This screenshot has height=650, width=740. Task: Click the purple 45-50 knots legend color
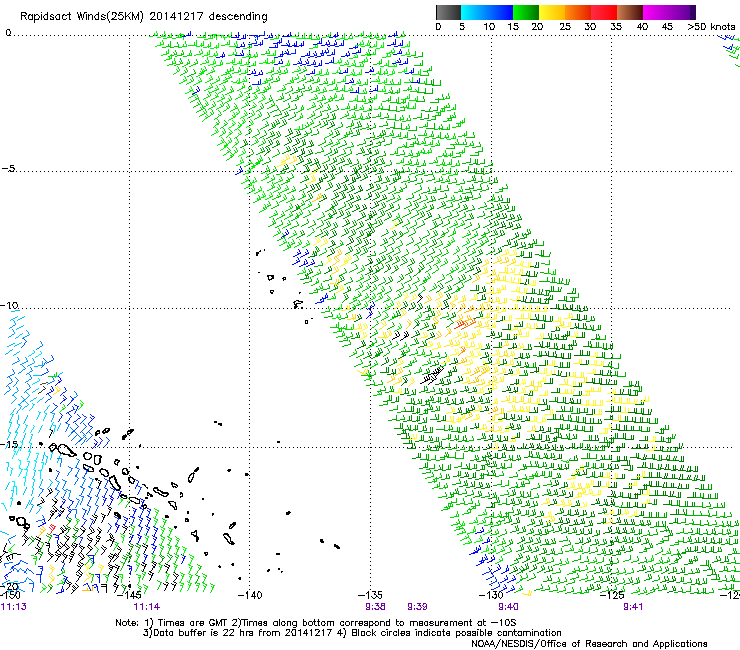click(682, 12)
